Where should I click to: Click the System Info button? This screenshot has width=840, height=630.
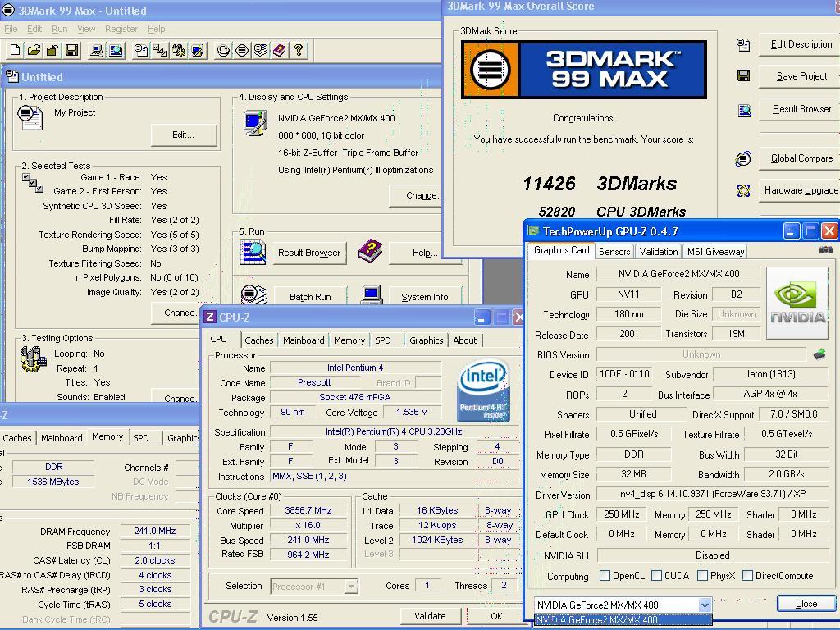click(424, 297)
